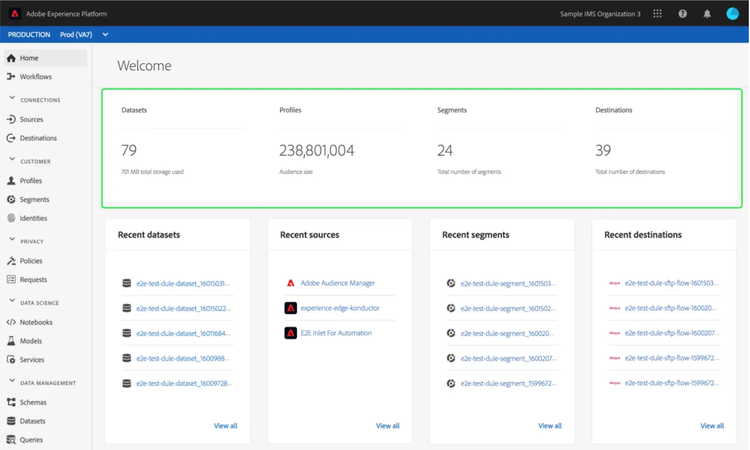Open segment e2e-test-dule-segment_1601503

[x=508, y=284]
